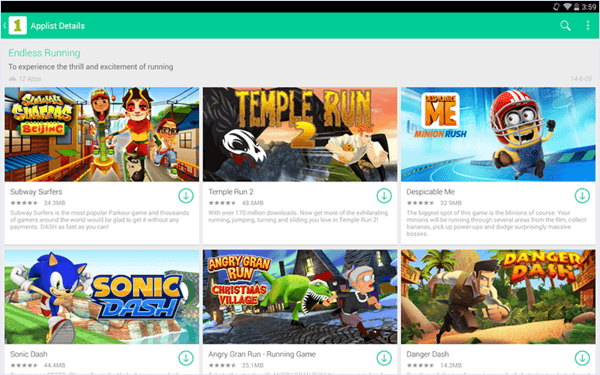The height and width of the screenshot is (375, 600).
Task: Download Angry Gran Run
Action: pyautogui.click(x=384, y=358)
